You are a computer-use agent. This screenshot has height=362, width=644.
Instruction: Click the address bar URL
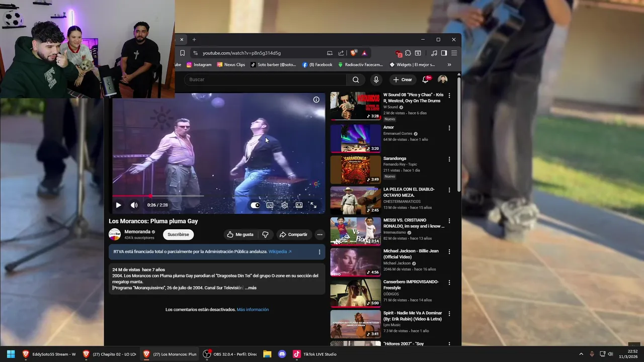coord(242,53)
